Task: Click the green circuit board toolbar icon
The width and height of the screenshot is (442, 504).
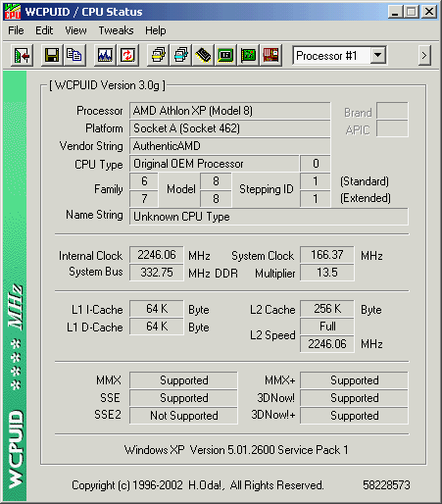Action: 248,56
